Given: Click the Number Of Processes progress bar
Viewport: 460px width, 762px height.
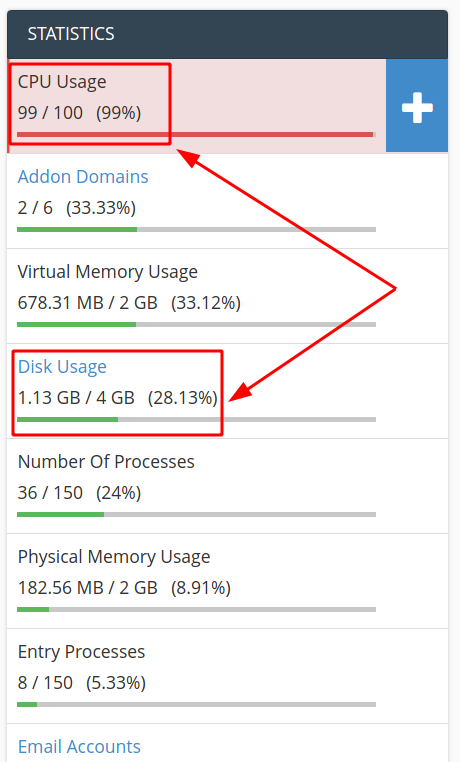Looking at the screenshot, I should click(x=196, y=514).
